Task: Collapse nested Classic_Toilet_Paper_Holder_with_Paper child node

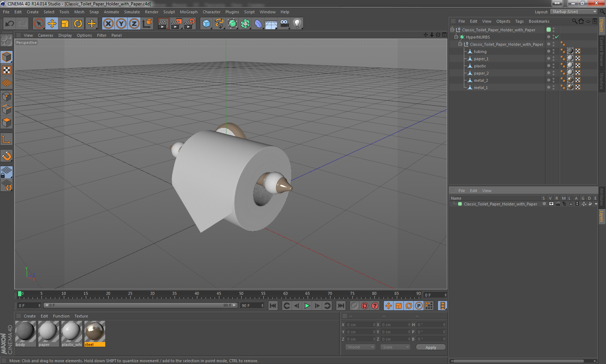Action: [460, 44]
